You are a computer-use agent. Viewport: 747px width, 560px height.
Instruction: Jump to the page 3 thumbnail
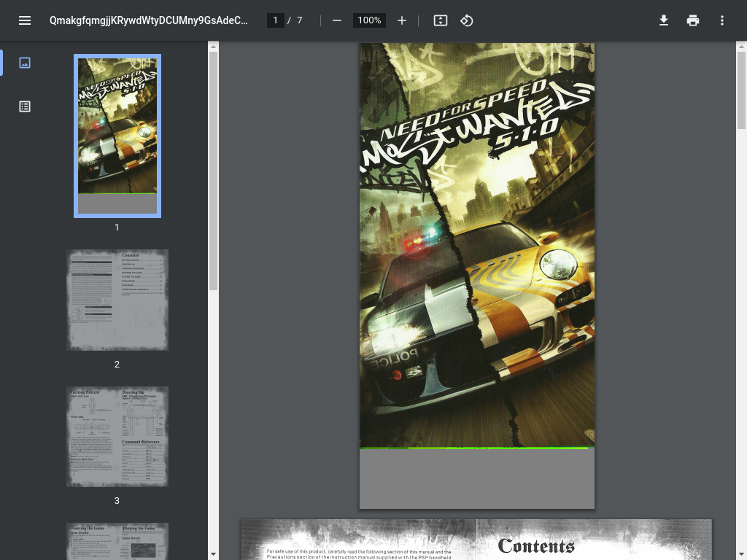pos(117,436)
